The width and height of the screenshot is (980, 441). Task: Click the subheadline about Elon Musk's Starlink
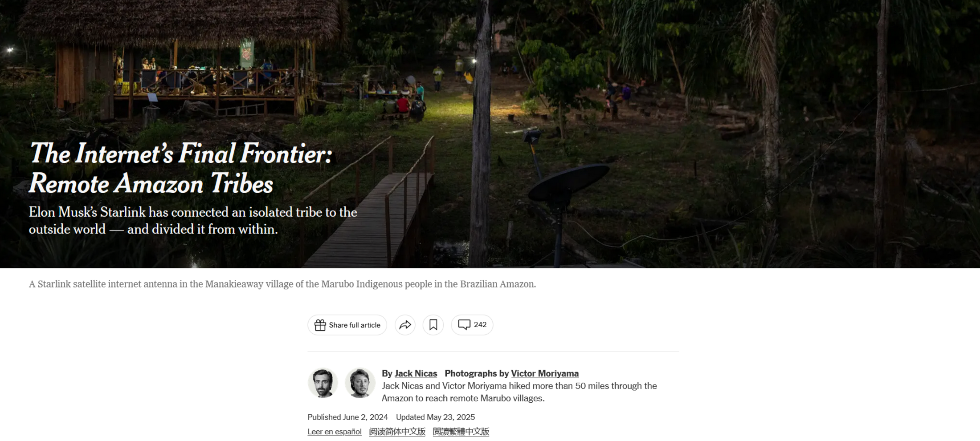193,220
